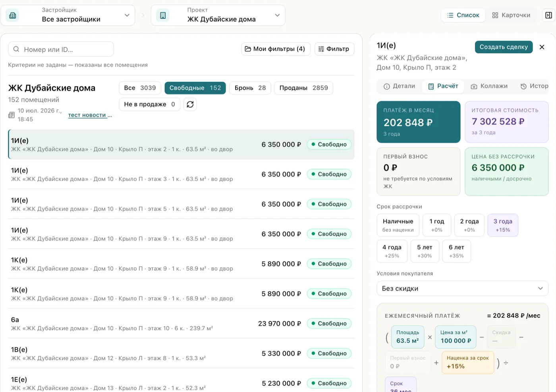Select the 2 года installment term
The image size is (556, 392).
tap(469, 225)
